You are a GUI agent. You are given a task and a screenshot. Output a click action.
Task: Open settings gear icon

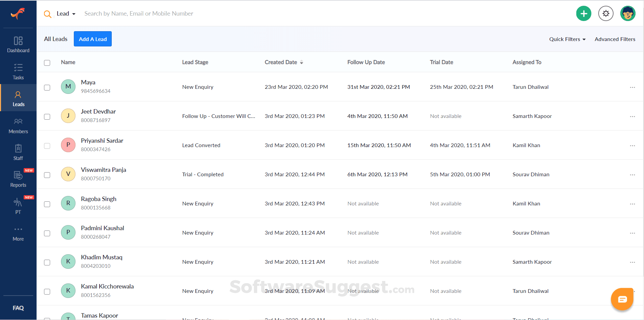pyautogui.click(x=605, y=14)
